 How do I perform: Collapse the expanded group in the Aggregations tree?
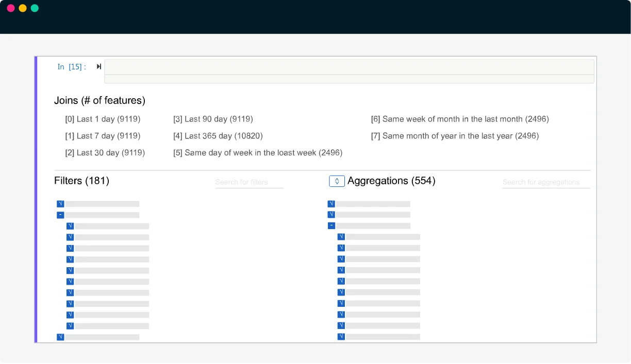tap(331, 226)
